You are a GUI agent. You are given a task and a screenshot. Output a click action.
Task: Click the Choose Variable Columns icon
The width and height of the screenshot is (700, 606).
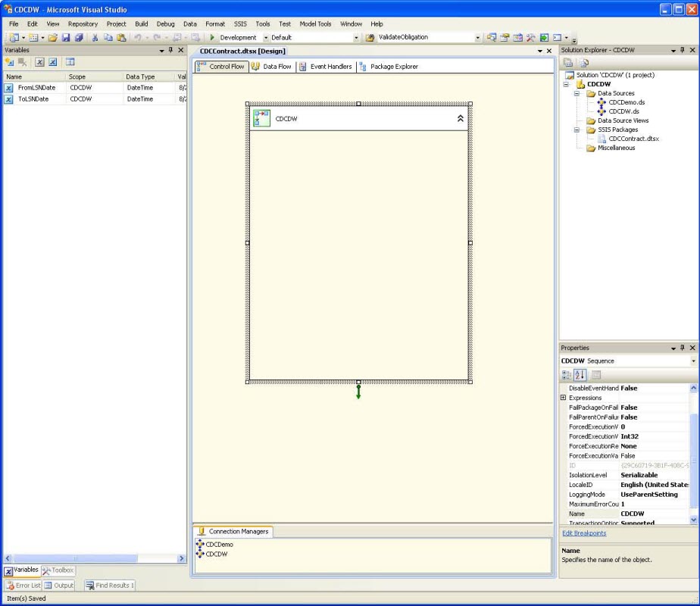tap(70, 62)
